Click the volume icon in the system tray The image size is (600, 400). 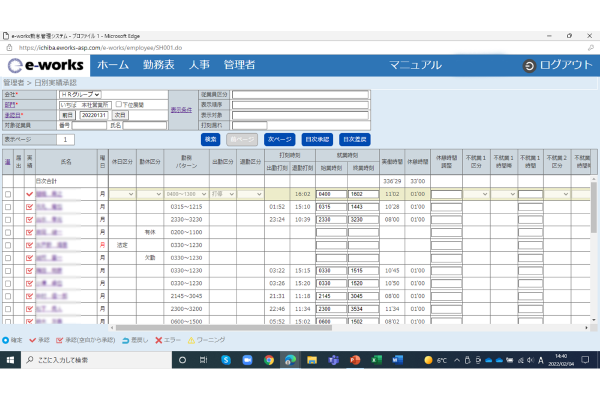530,360
